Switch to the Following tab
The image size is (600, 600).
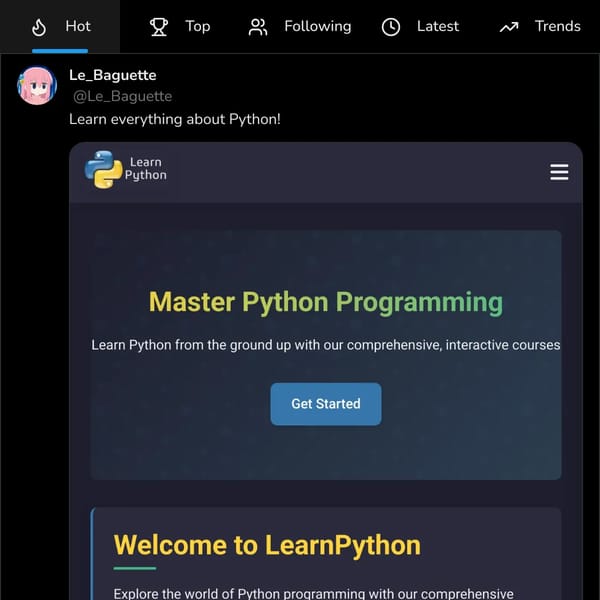pos(300,26)
